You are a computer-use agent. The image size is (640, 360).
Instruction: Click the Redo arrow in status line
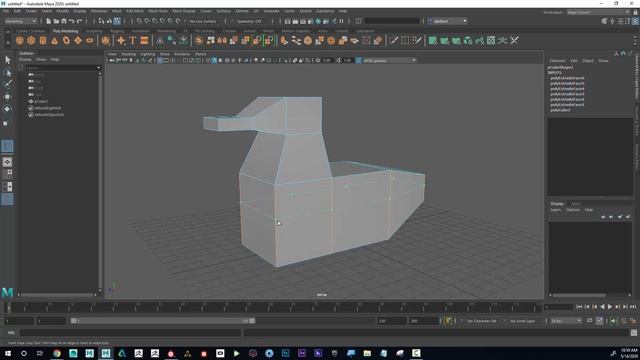tap(80, 21)
